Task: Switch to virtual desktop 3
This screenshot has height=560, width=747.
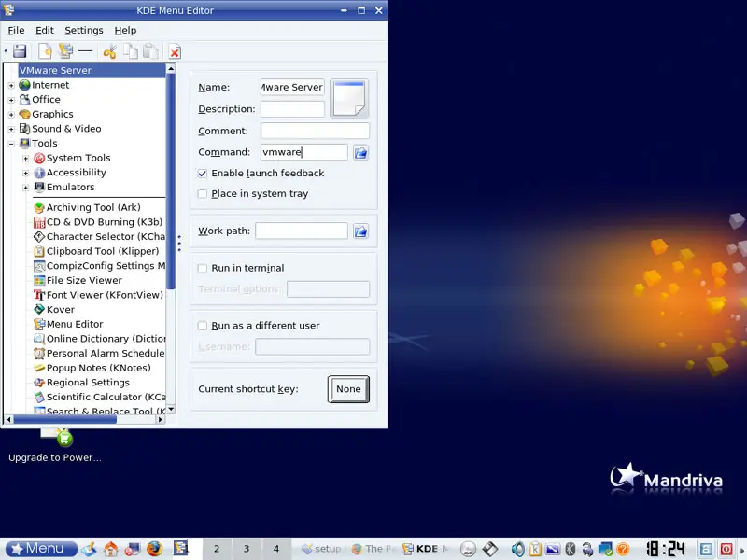Action: [247, 549]
